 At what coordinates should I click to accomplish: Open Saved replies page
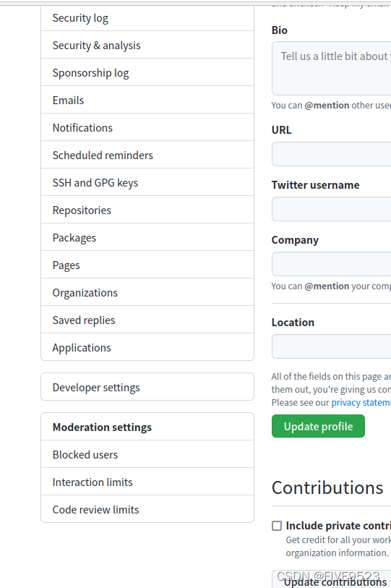147,320
